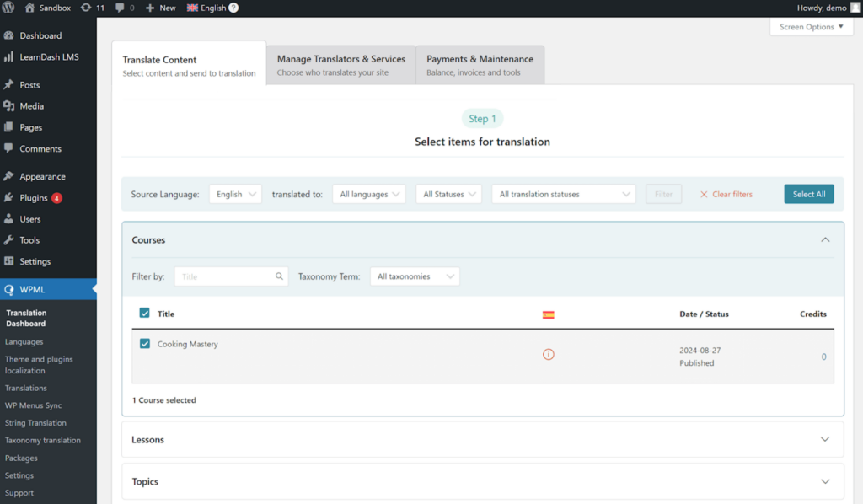This screenshot has width=863, height=504.
Task: Click the Cooking Mastery course title
Action: [x=188, y=344]
